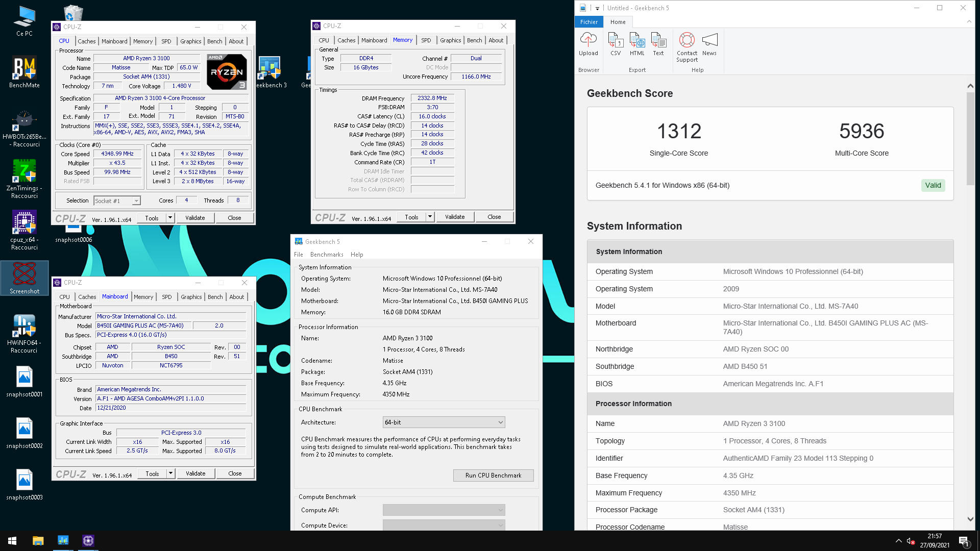The height and width of the screenshot is (551, 980).
Task: Click scroll down arrow in Geekbench results
Action: click(x=970, y=519)
